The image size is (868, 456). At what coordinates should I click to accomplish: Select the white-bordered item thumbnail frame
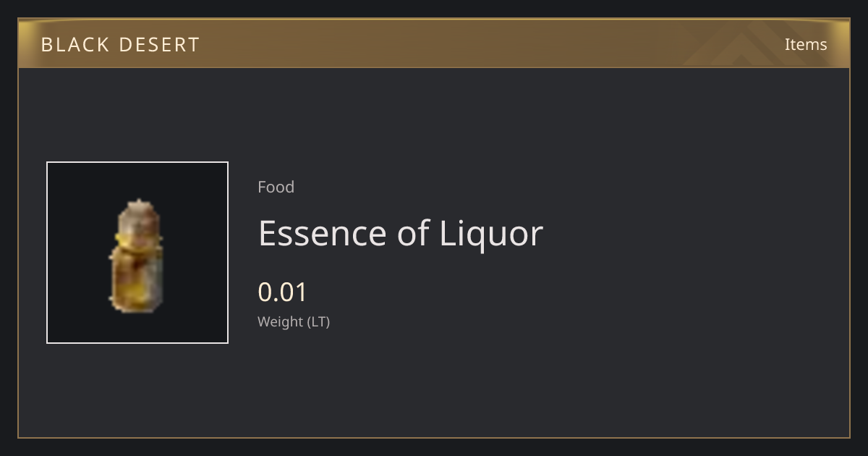point(137,253)
